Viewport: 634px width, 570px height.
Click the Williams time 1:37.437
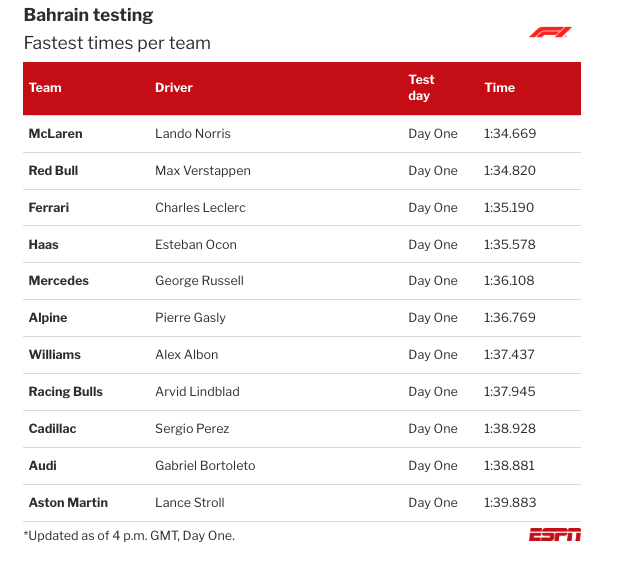click(x=510, y=355)
